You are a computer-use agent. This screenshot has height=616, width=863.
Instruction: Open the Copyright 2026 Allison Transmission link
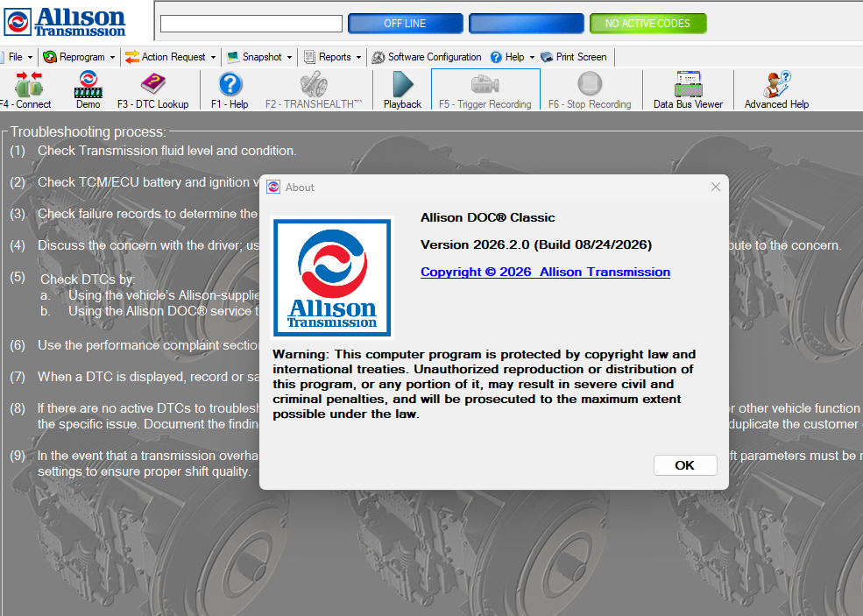[x=546, y=272]
